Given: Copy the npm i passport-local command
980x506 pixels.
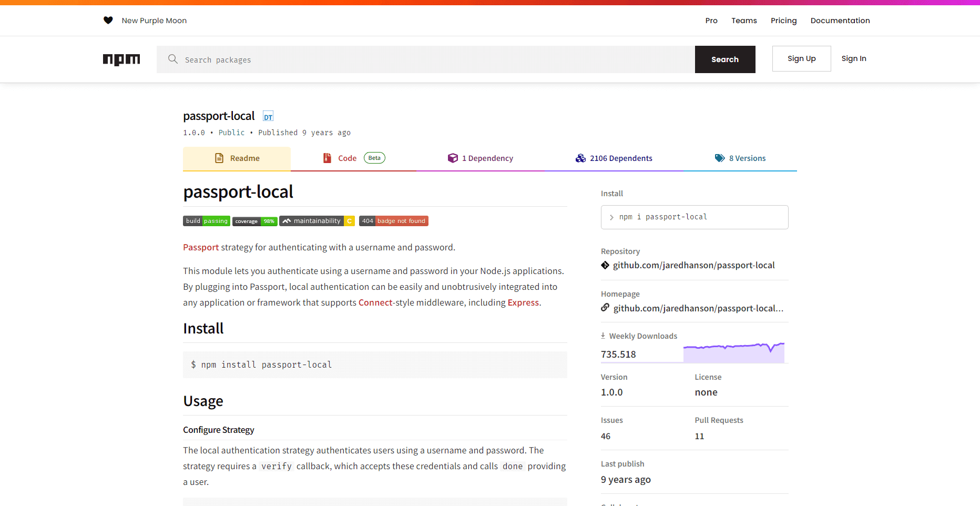Looking at the screenshot, I should [695, 217].
